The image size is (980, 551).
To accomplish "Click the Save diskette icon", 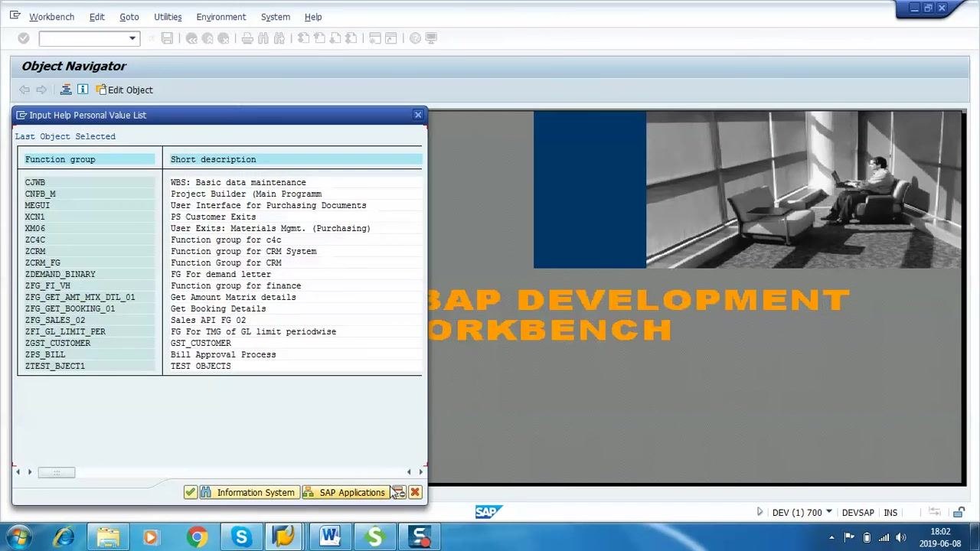I will [x=167, y=38].
